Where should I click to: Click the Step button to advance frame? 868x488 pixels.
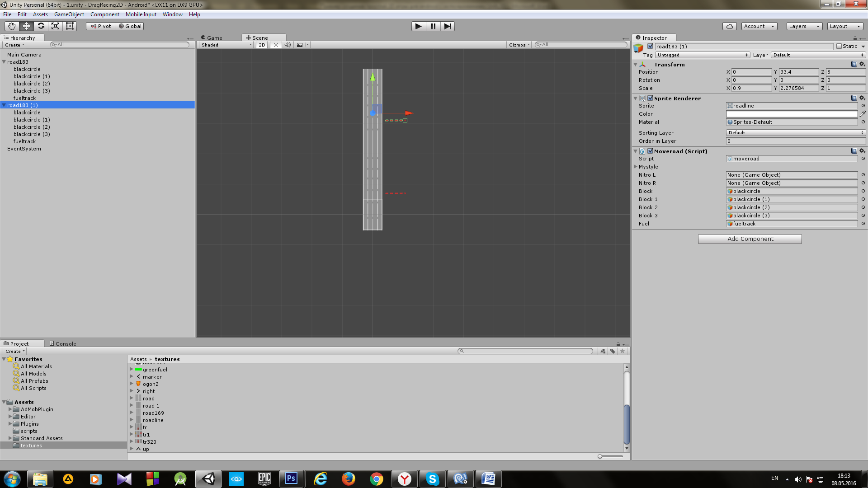[x=448, y=26]
